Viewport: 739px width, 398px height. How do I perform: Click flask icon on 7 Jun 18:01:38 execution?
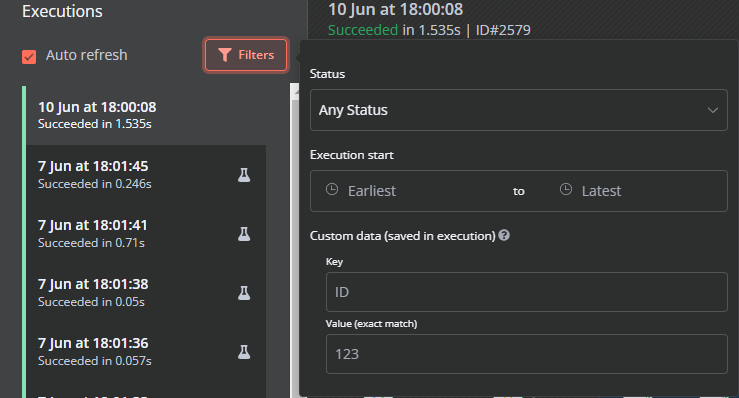click(244, 293)
